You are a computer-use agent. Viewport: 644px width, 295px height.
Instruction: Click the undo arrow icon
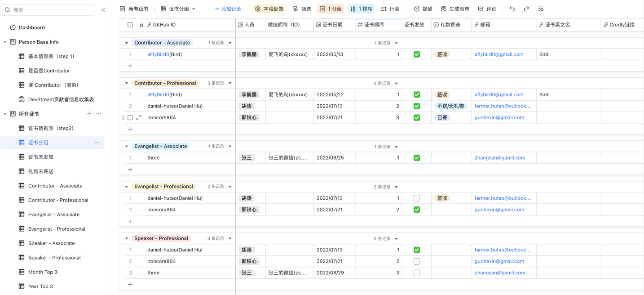tap(512, 9)
